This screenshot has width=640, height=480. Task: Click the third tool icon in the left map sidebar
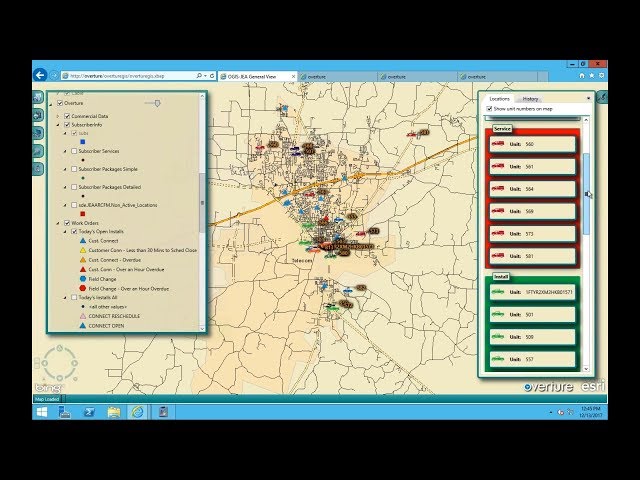click(38, 133)
